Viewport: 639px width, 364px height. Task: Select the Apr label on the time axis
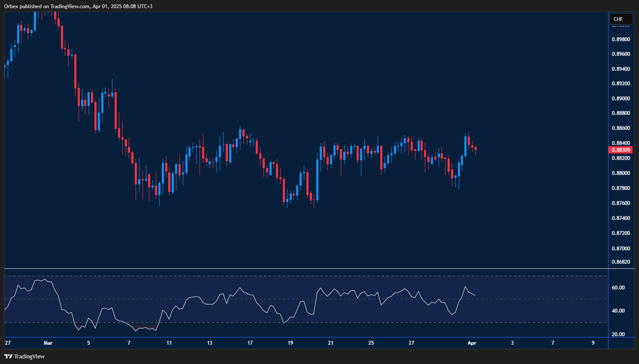click(472, 343)
